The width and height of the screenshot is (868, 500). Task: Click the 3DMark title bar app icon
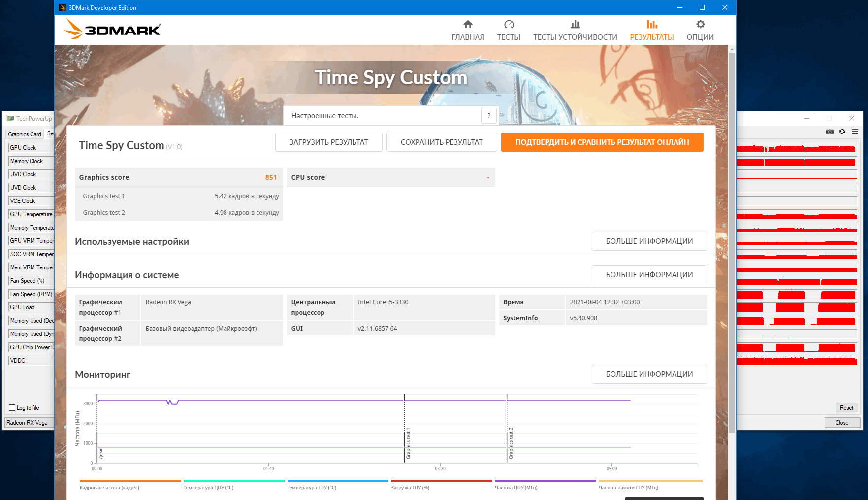63,7
